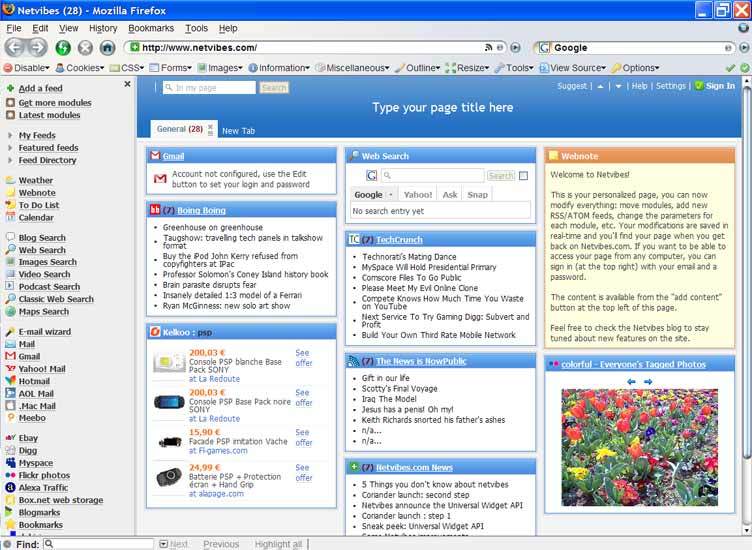
Task: Click the Add a feed plus icon
Action: point(10,88)
